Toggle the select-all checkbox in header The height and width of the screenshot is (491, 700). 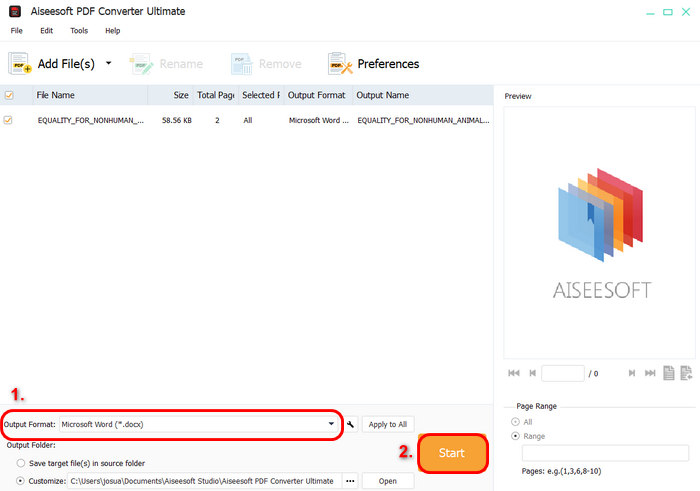pos(9,95)
